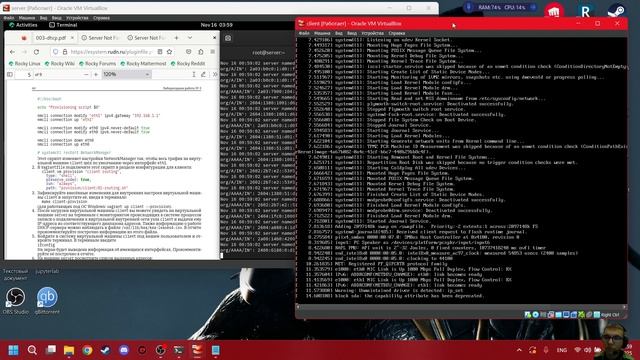Click the green mouse integration icon in client VM
This screenshot has height=360, width=640.
[x=581, y=315]
